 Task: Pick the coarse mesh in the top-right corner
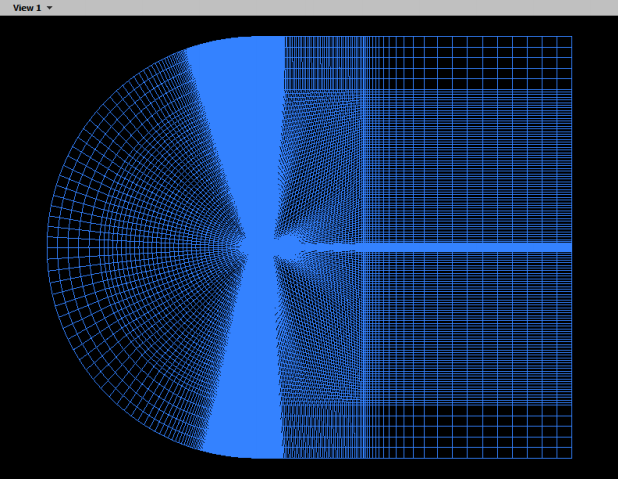[540, 58]
